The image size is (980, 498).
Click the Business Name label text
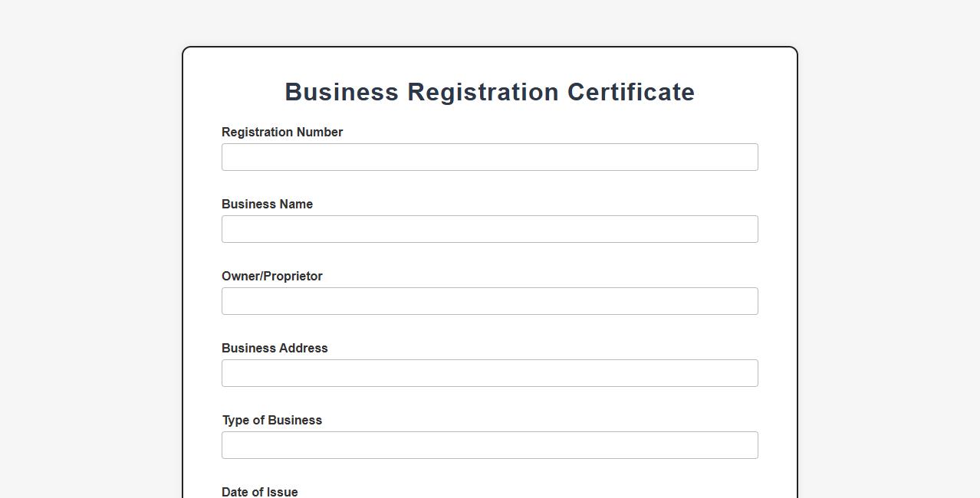coord(267,204)
